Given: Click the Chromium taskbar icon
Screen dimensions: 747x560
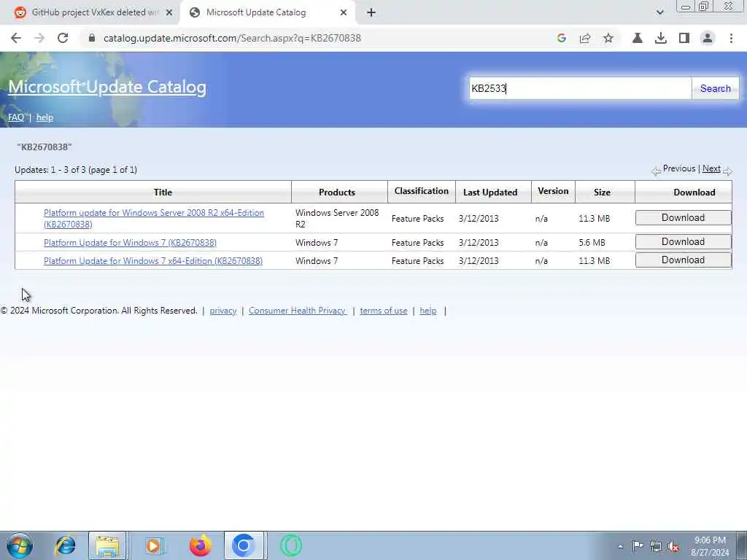Looking at the screenshot, I should 244,545.
